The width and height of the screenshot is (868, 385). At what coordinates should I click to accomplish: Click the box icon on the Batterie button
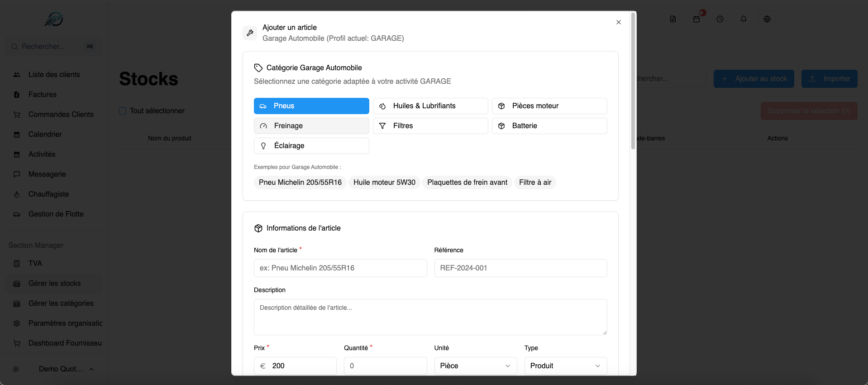pyautogui.click(x=501, y=126)
